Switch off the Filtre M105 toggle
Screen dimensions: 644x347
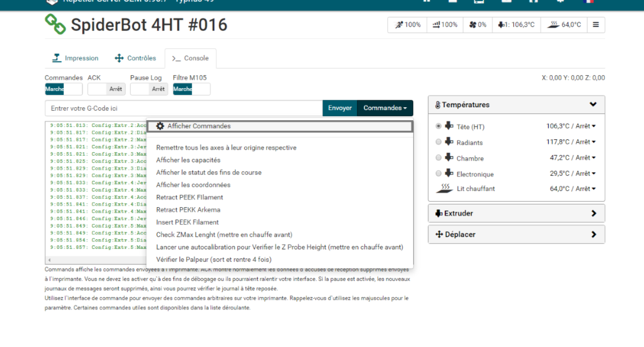click(191, 89)
